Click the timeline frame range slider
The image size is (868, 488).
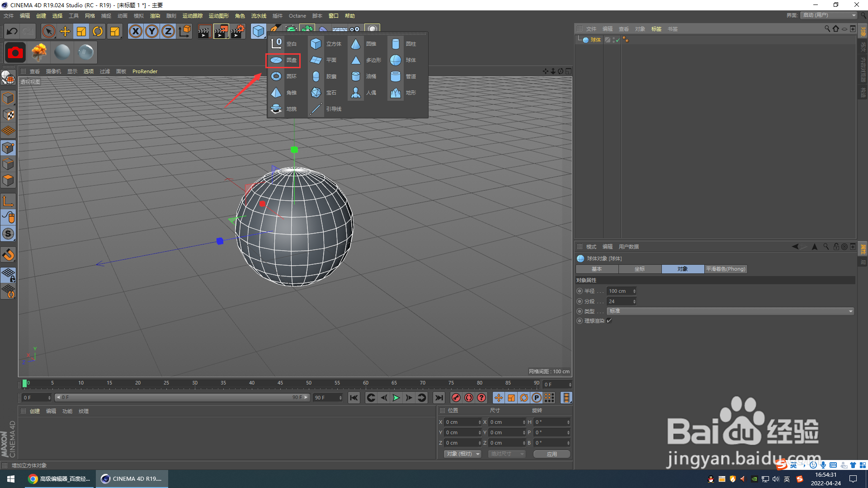click(x=182, y=398)
